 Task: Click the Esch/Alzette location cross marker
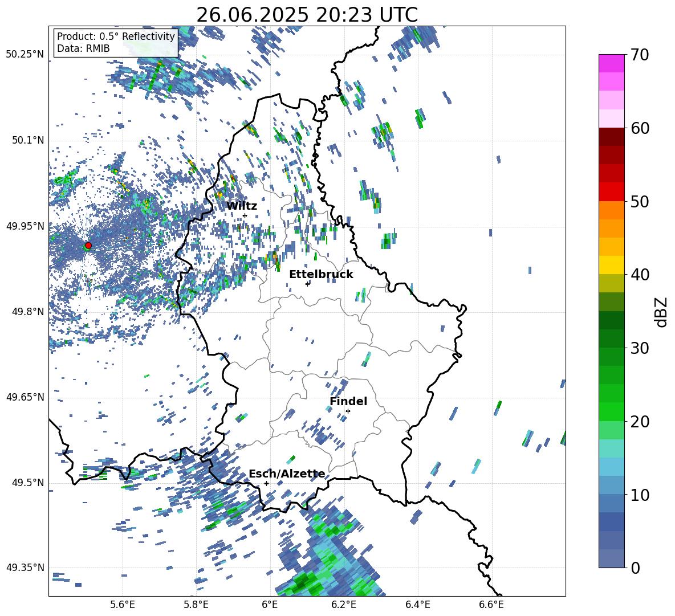tap(267, 483)
